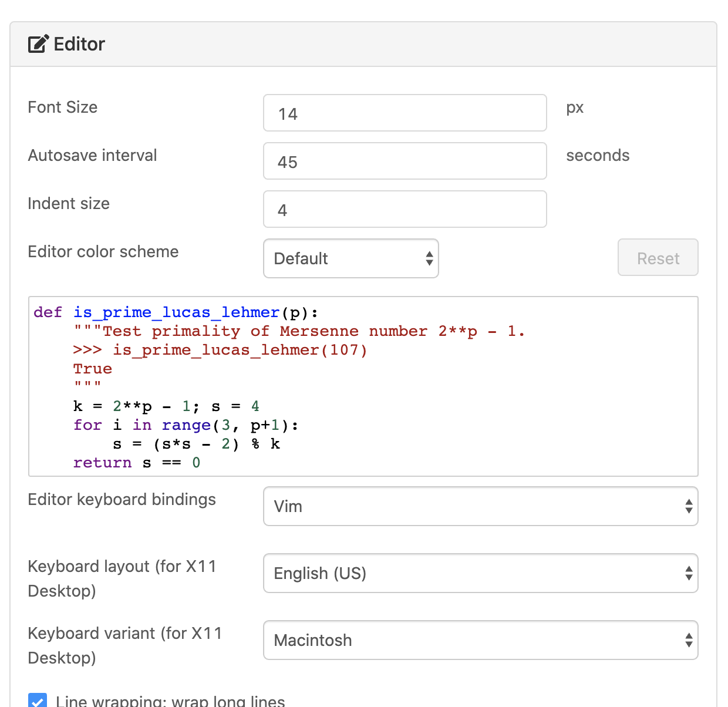
Task: Click the Editor pencil-and-paper icon
Action: pyautogui.click(x=38, y=44)
